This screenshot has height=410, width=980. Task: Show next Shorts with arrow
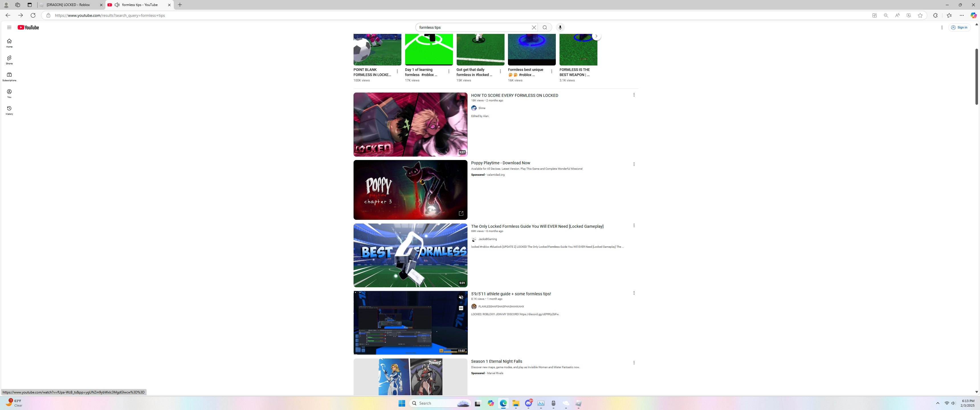[596, 36]
